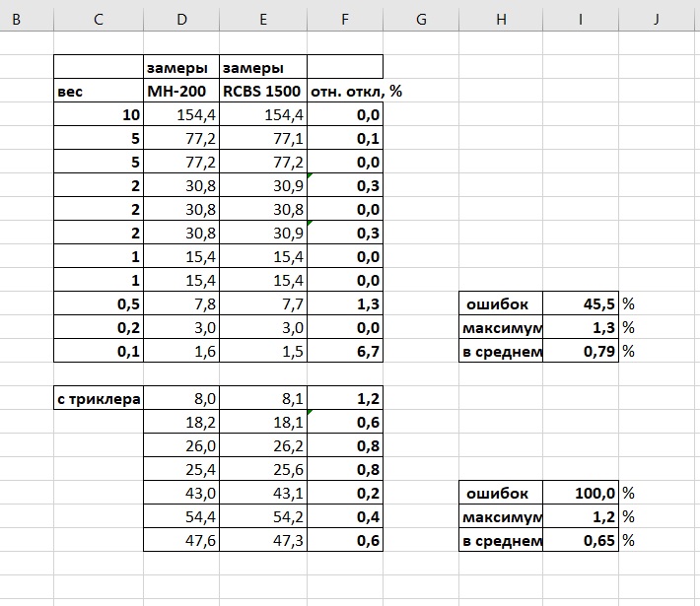Click the weight cell with value 10
This screenshot has width=700, height=606.
pos(99,115)
